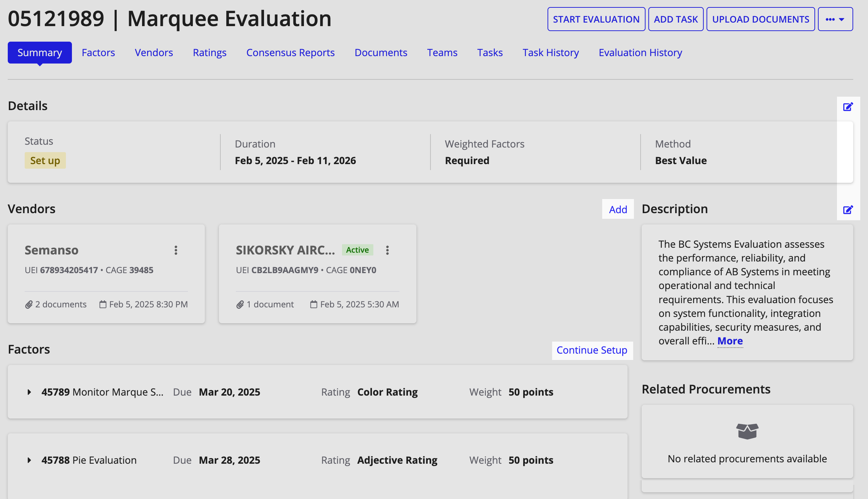View the Task History tab

point(551,53)
